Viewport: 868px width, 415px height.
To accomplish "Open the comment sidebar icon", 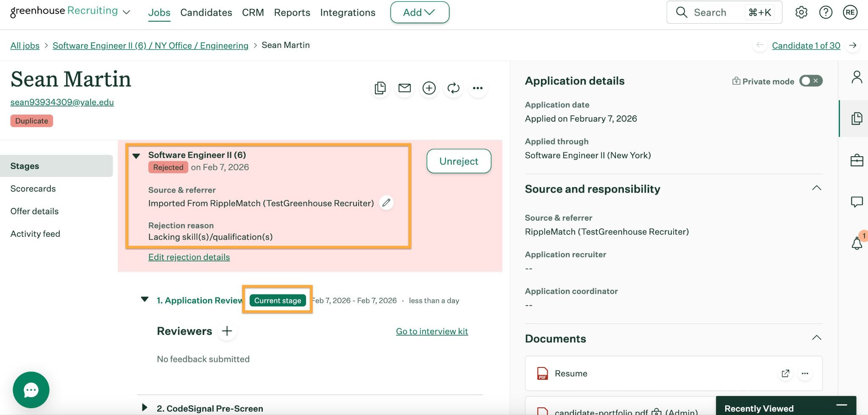I will tap(857, 202).
